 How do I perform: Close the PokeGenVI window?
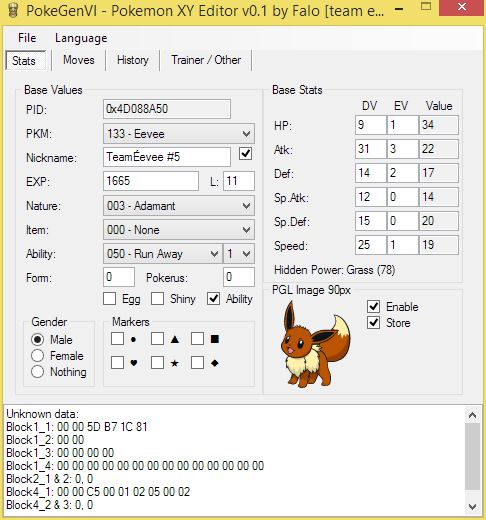tap(462, 7)
